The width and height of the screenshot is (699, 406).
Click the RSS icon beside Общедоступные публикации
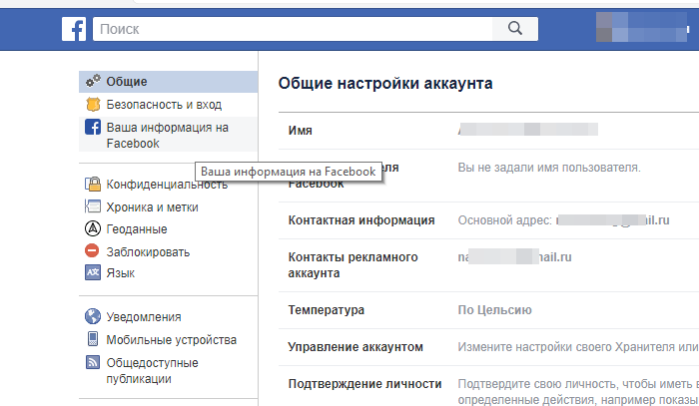click(x=93, y=362)
